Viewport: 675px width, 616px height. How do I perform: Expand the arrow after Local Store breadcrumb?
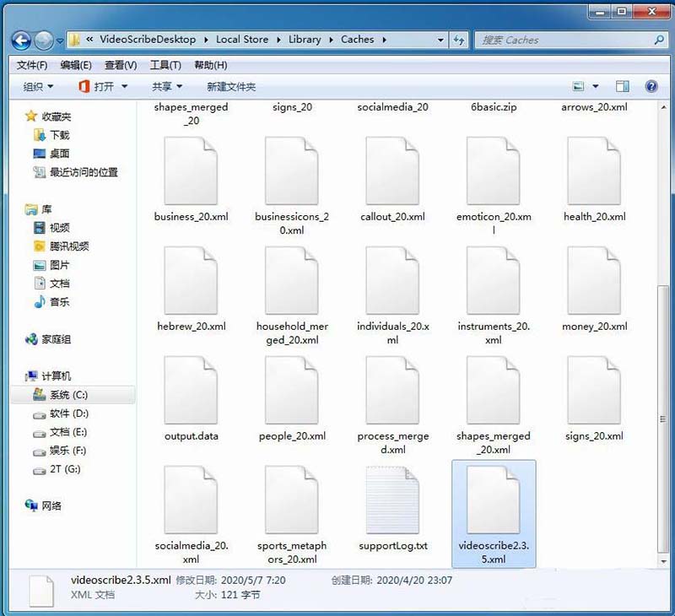click(x=278, y=40)
